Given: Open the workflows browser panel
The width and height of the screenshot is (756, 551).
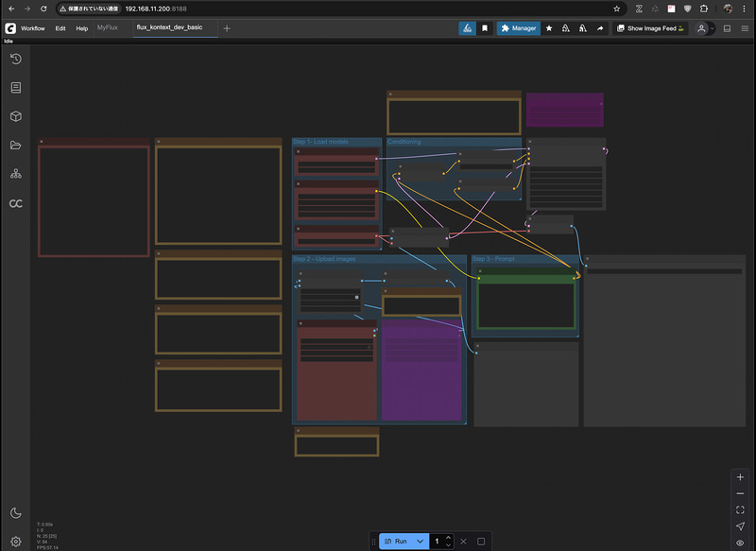Looking at the screenshot, I should [x=14, y=145].
